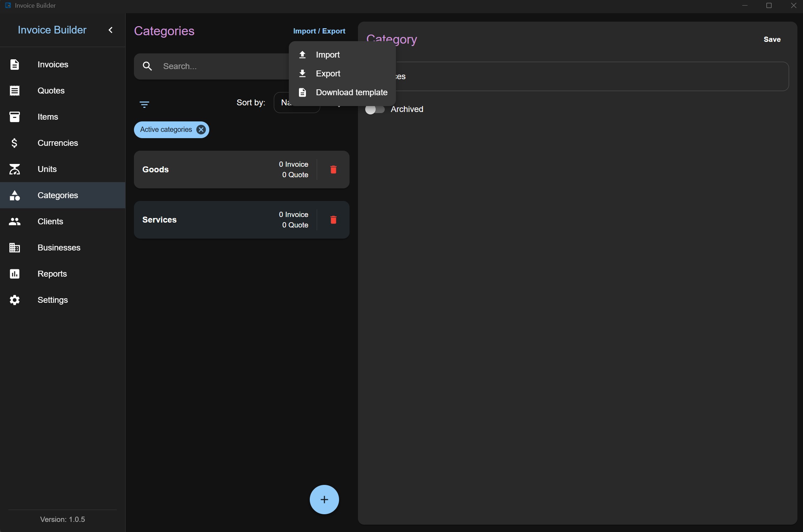
Task: Open Currencies from the sidebar
Action: pos(62,143)
